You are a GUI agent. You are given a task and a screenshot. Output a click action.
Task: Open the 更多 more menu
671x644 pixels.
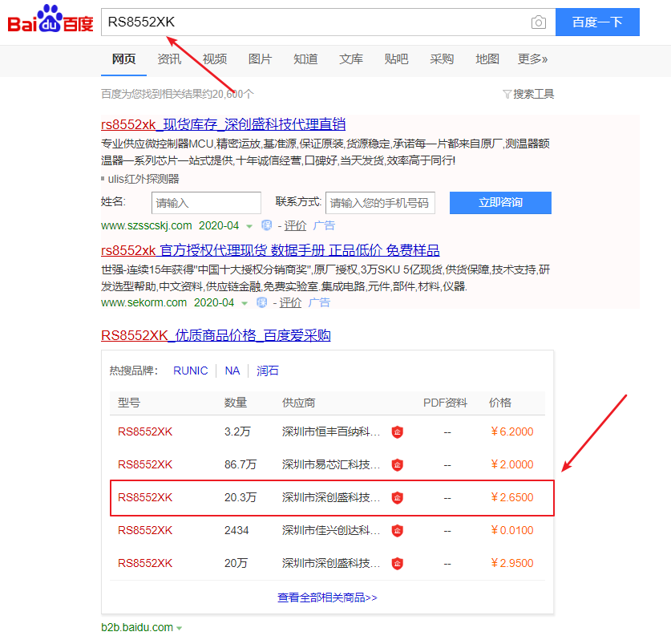[x=532, y=59]
